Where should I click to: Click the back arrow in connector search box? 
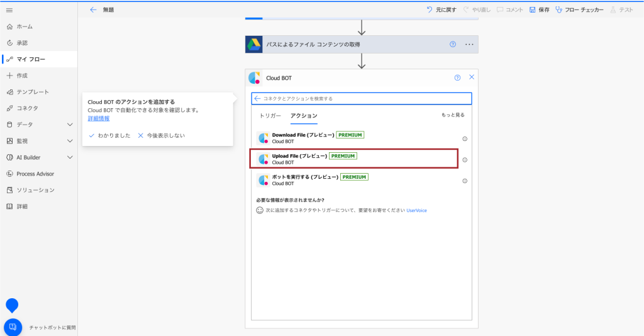click(257, 99)
